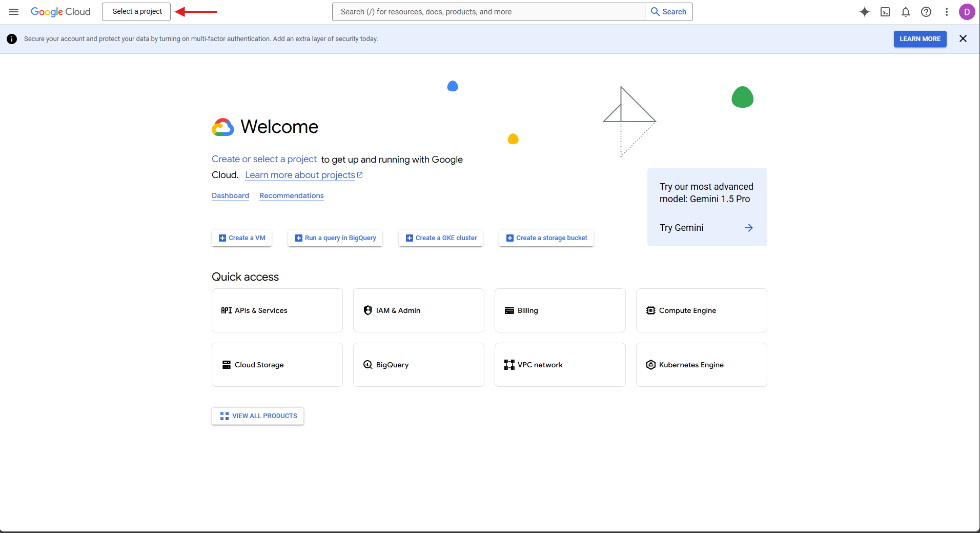Open the three-dot settings and utilities menu
The height and width of the screenshot is (533, 980).
coord(947,12)
